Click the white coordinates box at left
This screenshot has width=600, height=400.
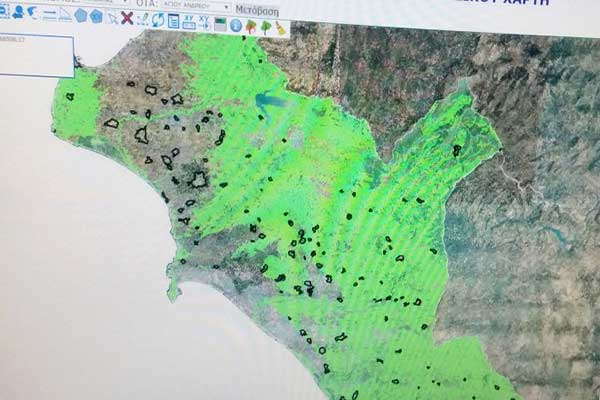pyautogui.click(x=36, y=56)
